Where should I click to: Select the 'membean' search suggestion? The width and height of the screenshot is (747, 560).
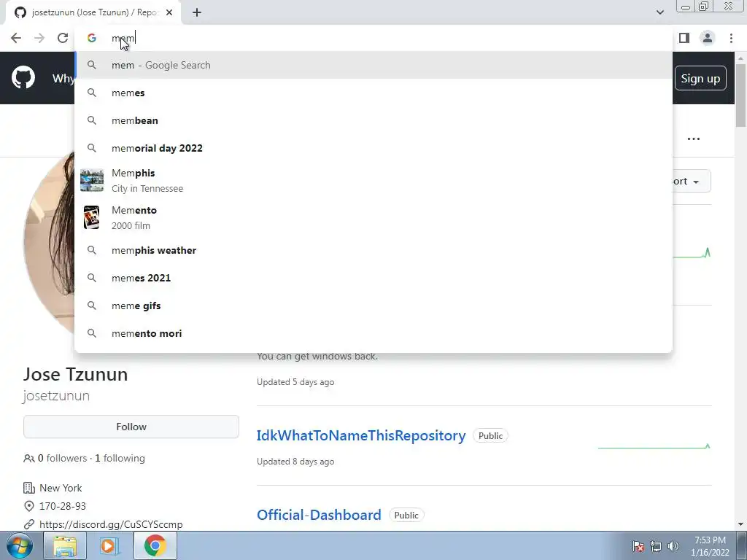pos(373,120)
